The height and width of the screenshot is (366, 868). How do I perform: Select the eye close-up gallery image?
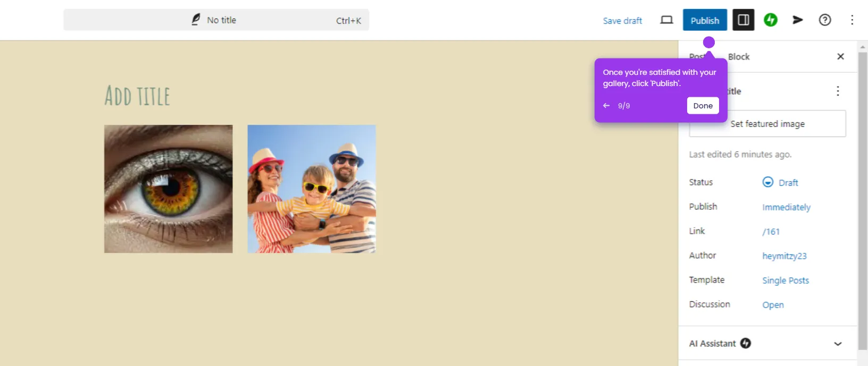coord(168,189)
